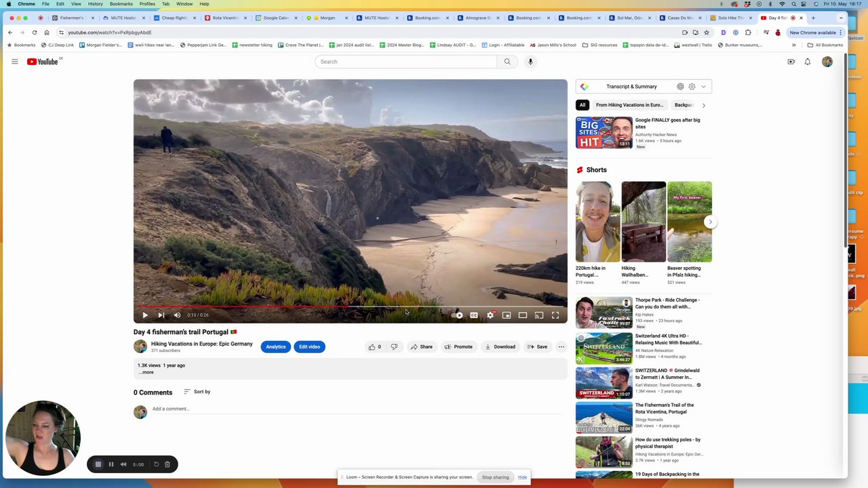Click the search magnifier button
Image resolution: width=868 pixels, height=488 pixels.
click(507, 62)
